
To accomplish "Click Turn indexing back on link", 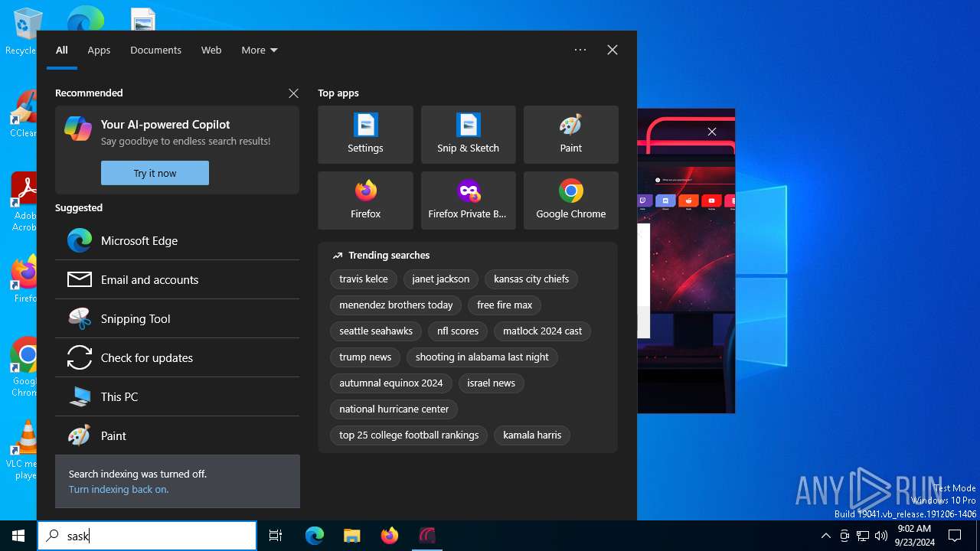I will [x=119, y=489].
